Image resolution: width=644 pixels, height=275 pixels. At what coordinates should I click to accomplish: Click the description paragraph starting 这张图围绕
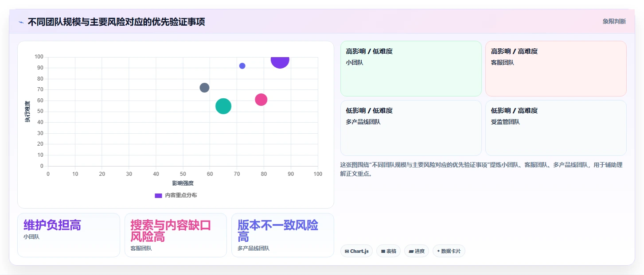[481, 169]
